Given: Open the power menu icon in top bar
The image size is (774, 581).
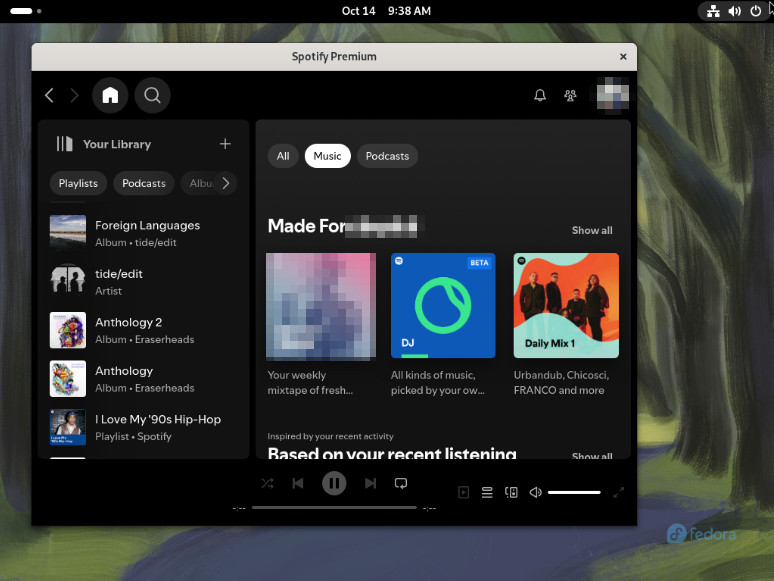Looking at the screenshot, I should [755, 11].
